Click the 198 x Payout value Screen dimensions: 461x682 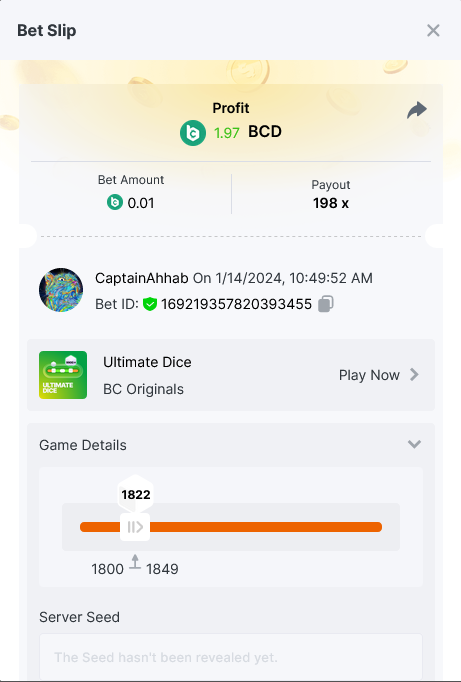point(331,203)
